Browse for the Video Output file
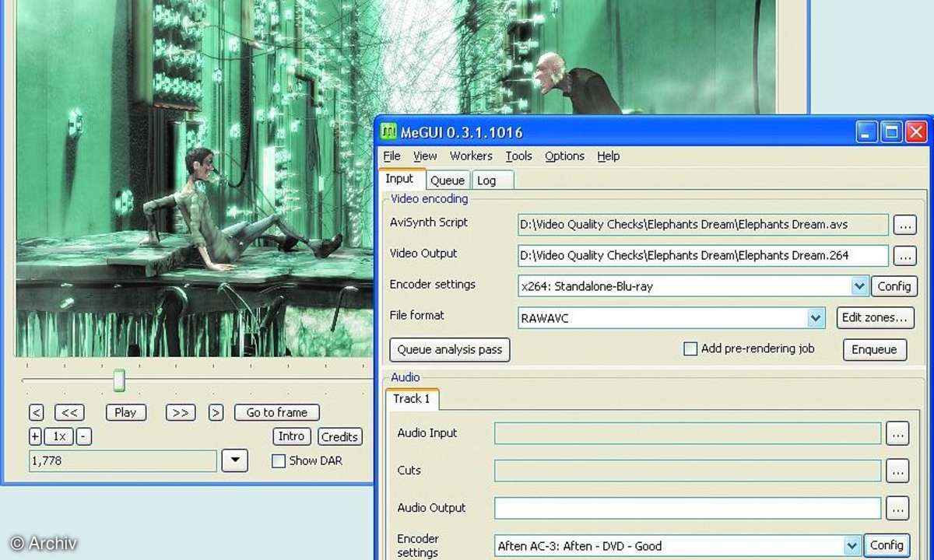 (x=904, y=256)
